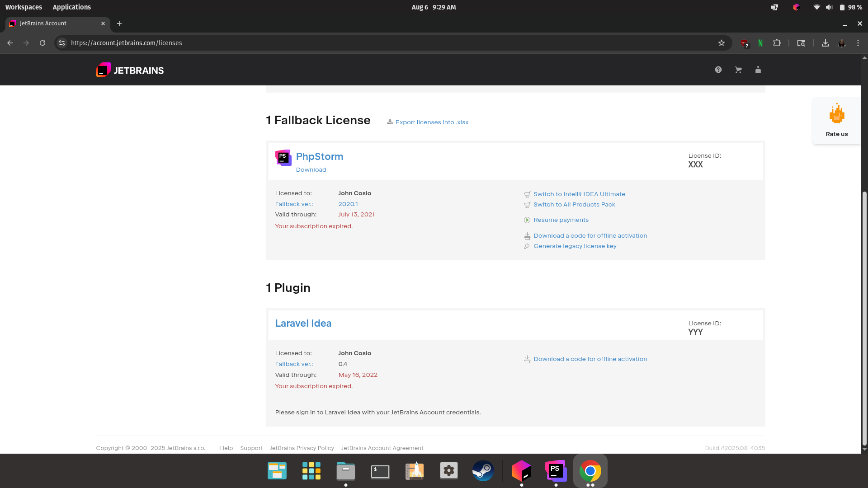Open JetBrains Account Agreement link
The height and width of the screenshot is (488, 868).
tap(382, 448)
